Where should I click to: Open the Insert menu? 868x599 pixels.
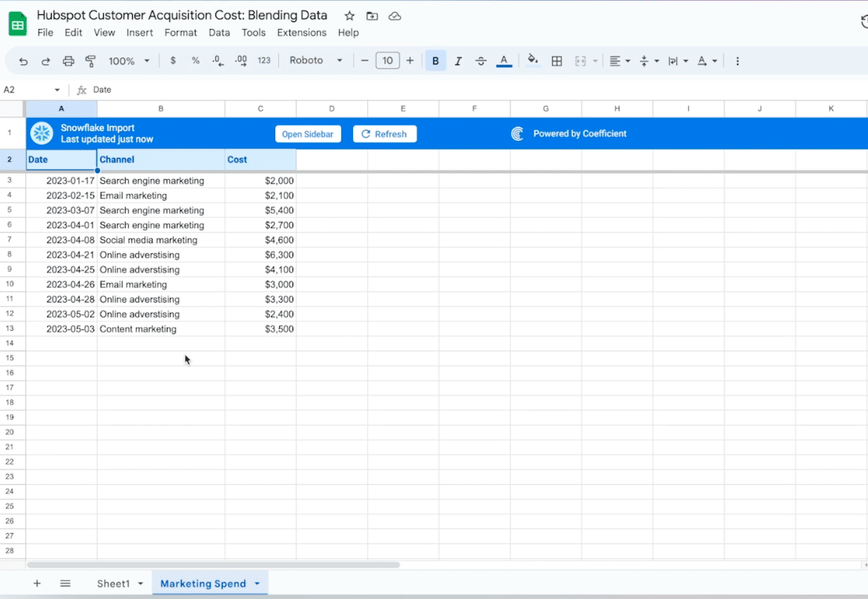pos(139,33)
